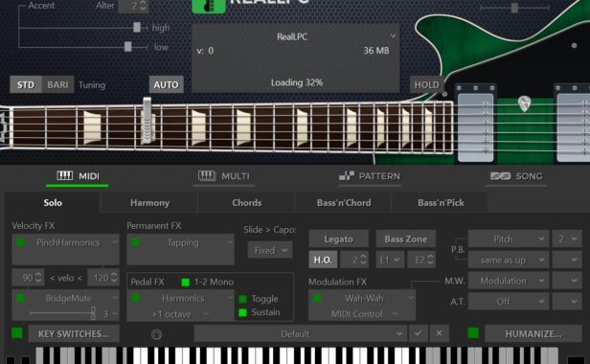Switch to the MULTI mode tab
The width and height of the screenshot is (590, 364).
(224, 176)
